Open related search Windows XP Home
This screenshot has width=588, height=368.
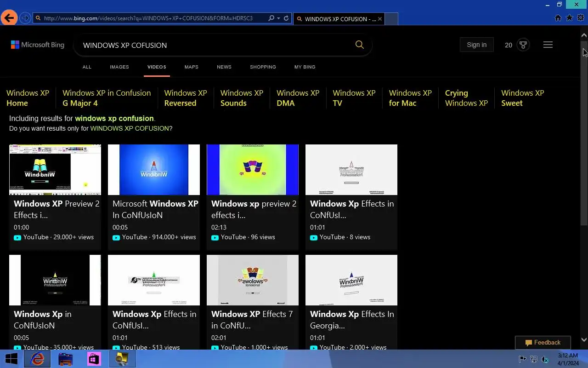coord(28,98)
